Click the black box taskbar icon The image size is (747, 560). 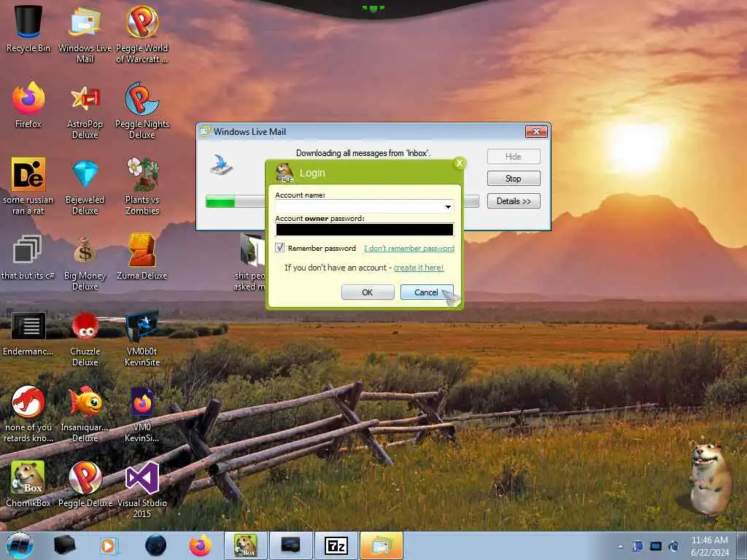[64, 545]
